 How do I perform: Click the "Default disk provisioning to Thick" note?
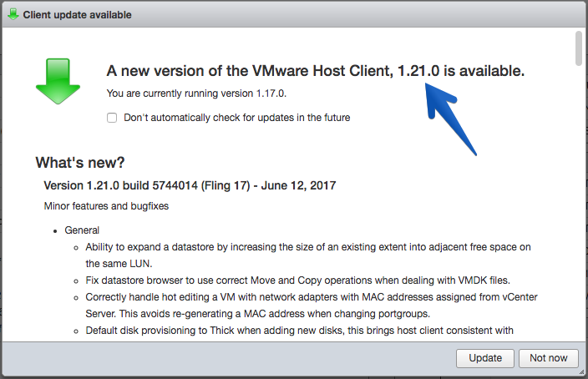pyautogui.click(x=299, y=331)
